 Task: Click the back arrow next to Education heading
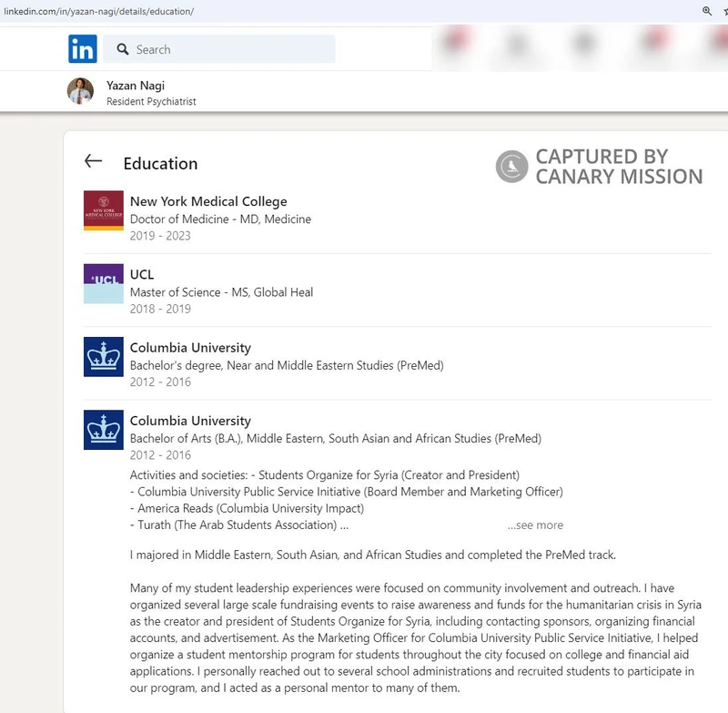point(92,161)
